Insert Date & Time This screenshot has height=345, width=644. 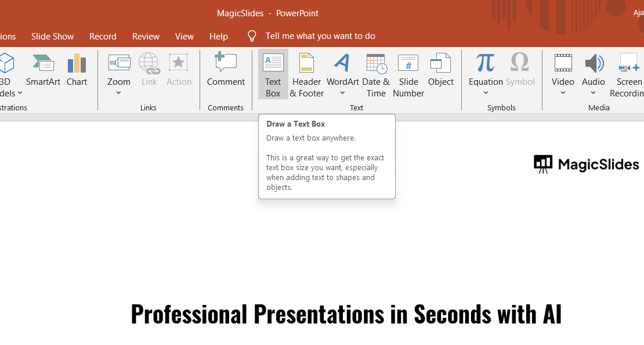(376, 76)
